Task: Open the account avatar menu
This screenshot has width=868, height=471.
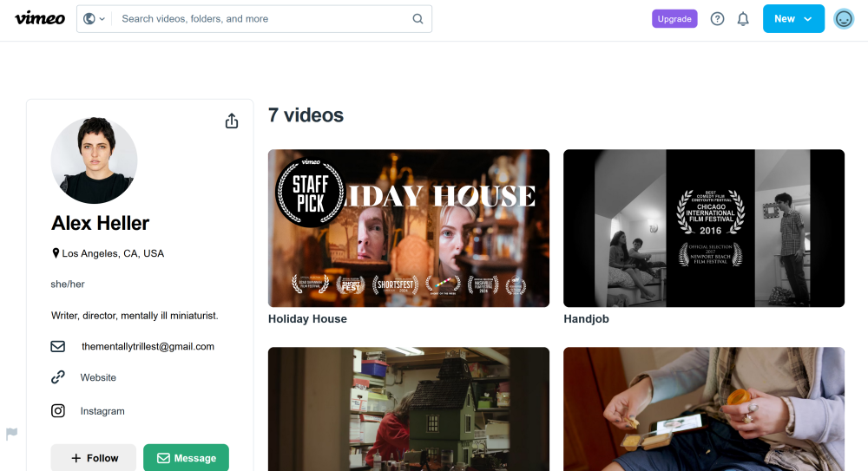Action: pos(844,19)
